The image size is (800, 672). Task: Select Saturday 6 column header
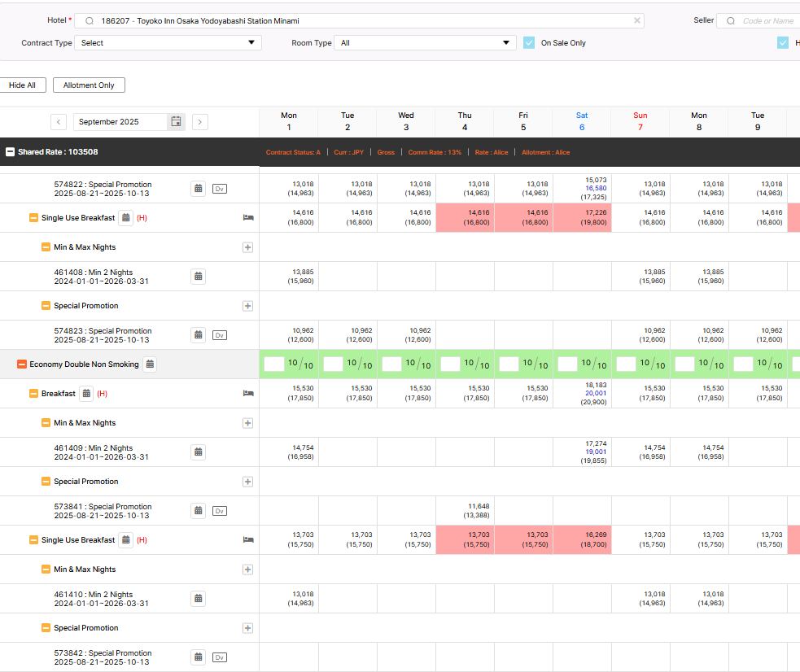point(581,121)
